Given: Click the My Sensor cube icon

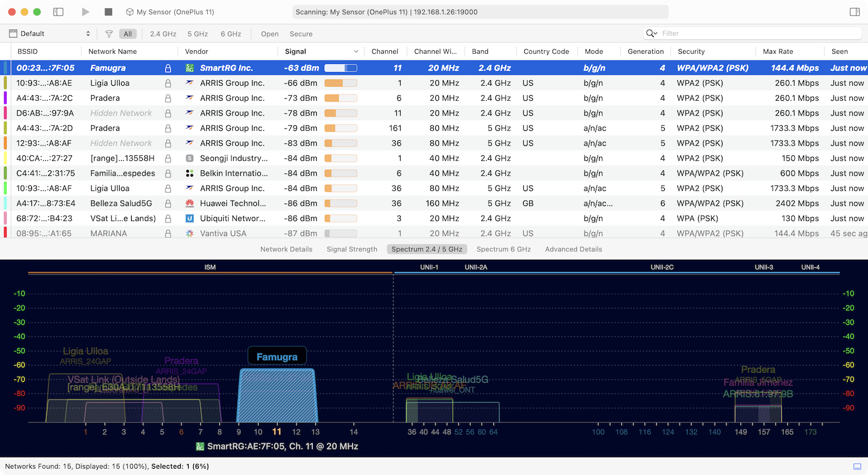Looking at the screenshot, I should pos(129,12).
